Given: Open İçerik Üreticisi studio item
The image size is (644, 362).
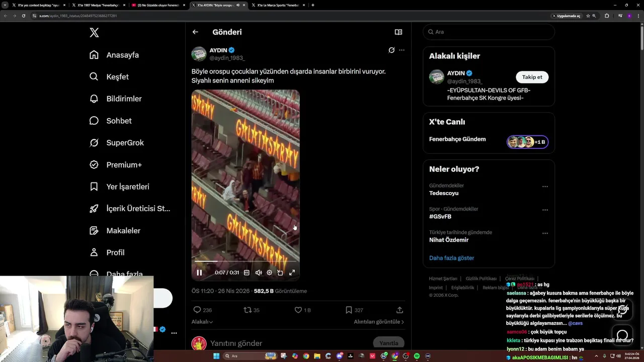Looking at the screenshot, I should pos(130,209).
